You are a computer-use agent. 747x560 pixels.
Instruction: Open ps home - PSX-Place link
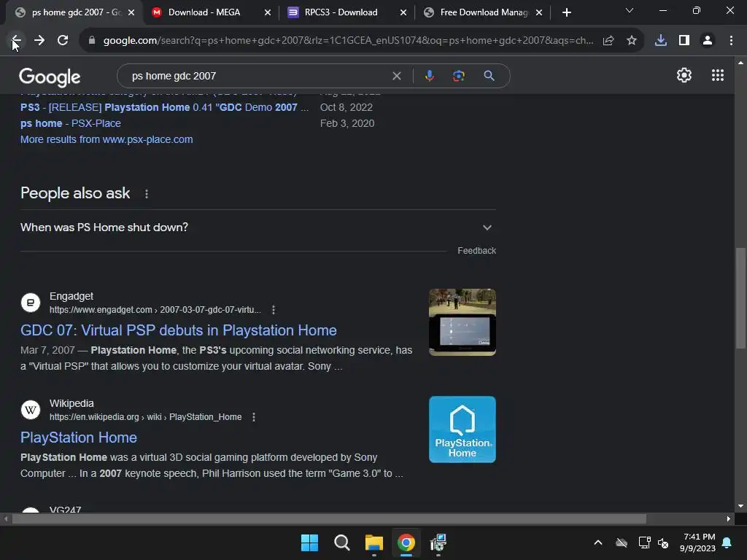point(71,123)
